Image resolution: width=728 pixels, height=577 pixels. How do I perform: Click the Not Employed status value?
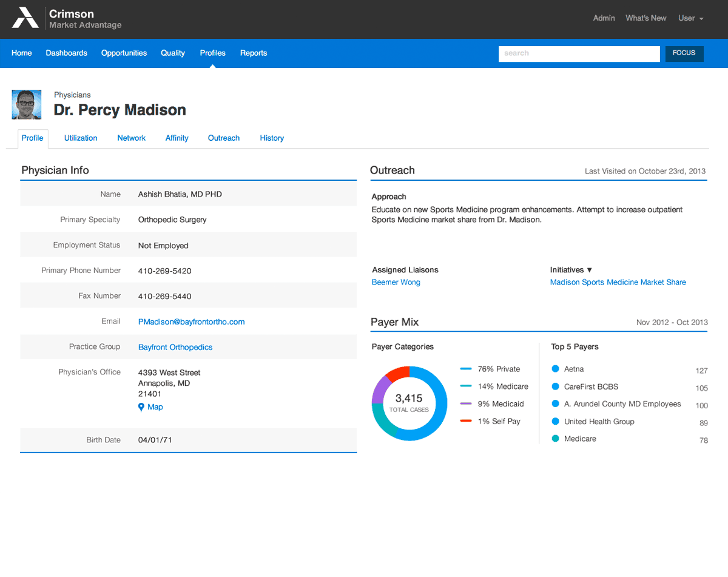[163, 246]
